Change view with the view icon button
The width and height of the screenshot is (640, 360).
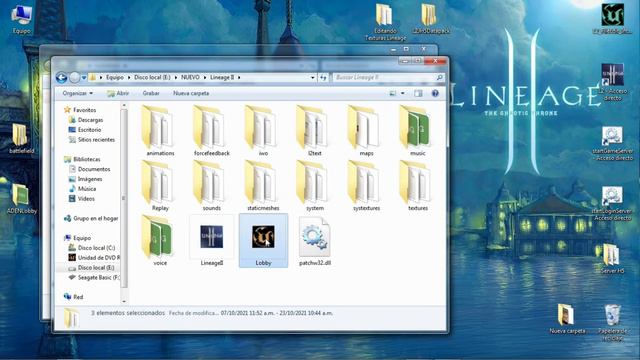393,93
